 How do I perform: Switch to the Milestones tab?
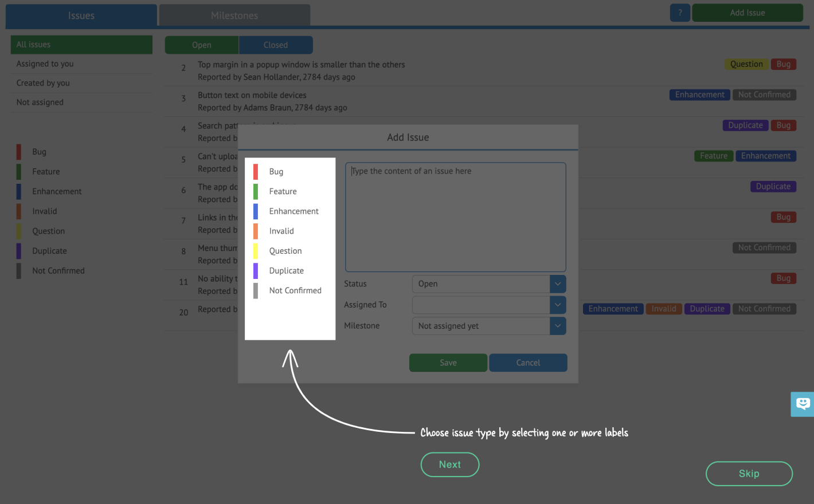pyautogui.click(x=234, y=15)
